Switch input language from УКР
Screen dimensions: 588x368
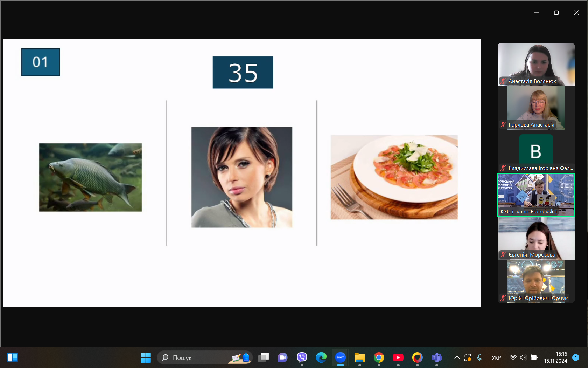click(496, 357)
